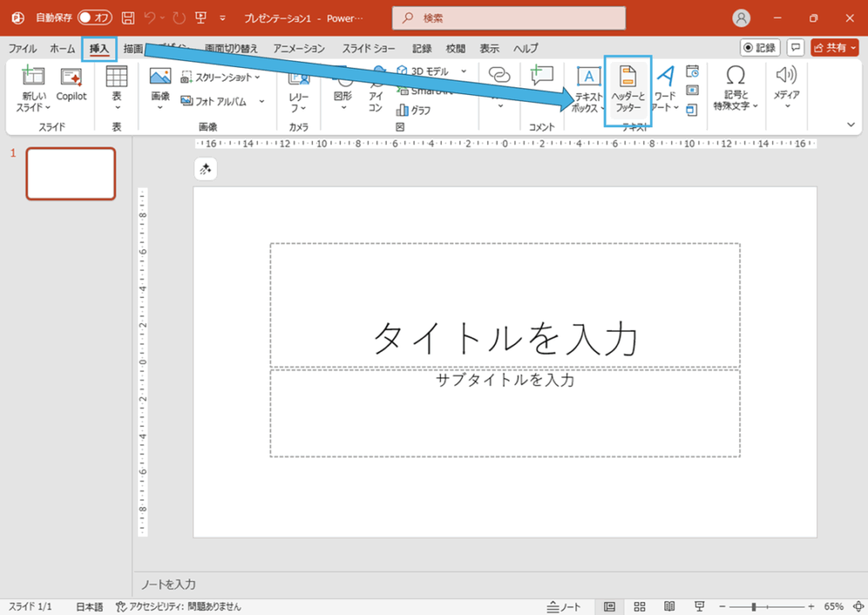Viewport: 868px width, 615px height.
Task: Open Copilot from the ribbon
Action: 71,85
